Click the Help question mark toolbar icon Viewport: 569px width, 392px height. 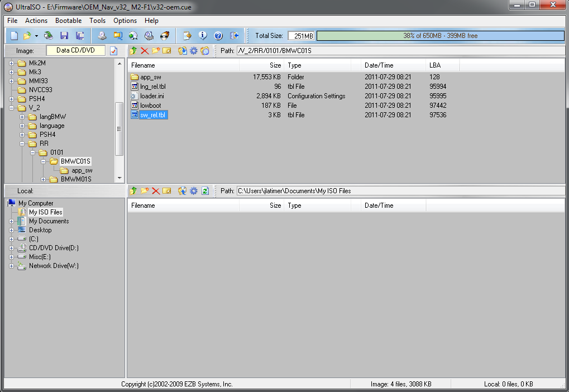coord(218,36)
